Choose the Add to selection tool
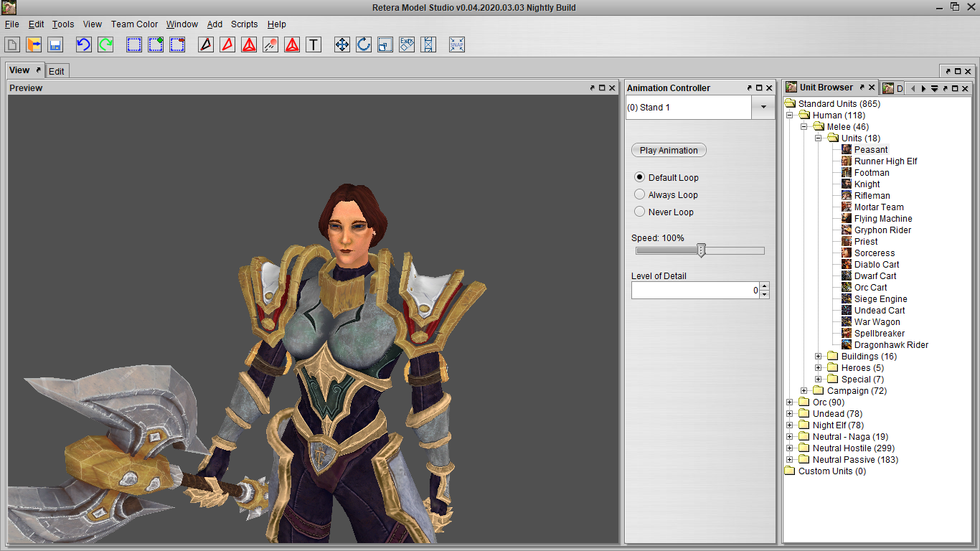This screenshot has width=980, height=551. tap(156, 44)
